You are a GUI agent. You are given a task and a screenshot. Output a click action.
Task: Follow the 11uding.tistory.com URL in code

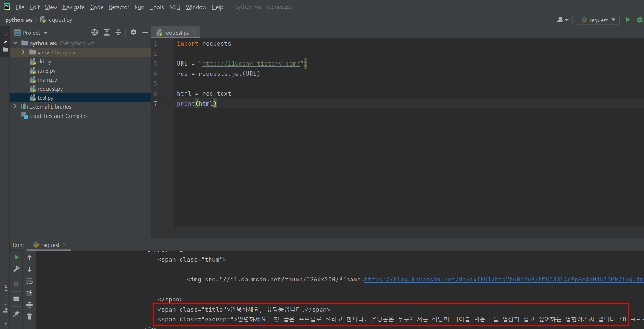[x=251, y=64]
